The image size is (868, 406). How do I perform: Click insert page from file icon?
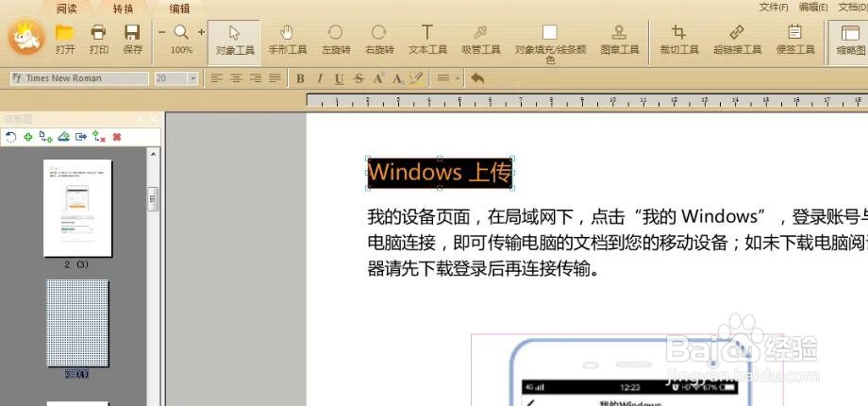click(46, 137)
